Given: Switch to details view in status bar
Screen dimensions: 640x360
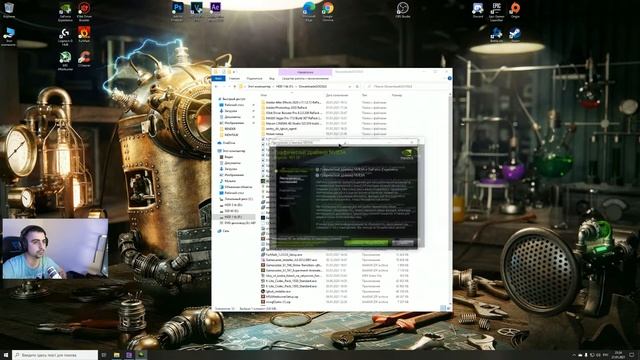Looking at the screenshot, I should click(x=443, y=308).
